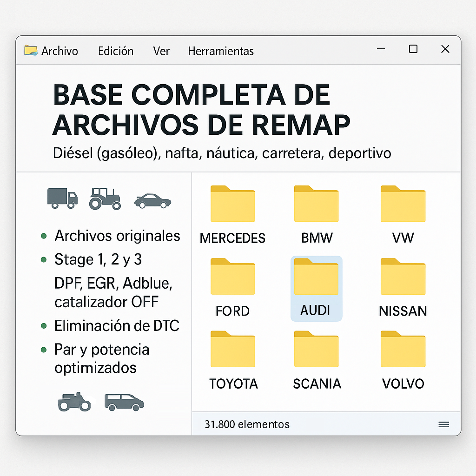
Task: Open the Edición menu
Action: 116,51
